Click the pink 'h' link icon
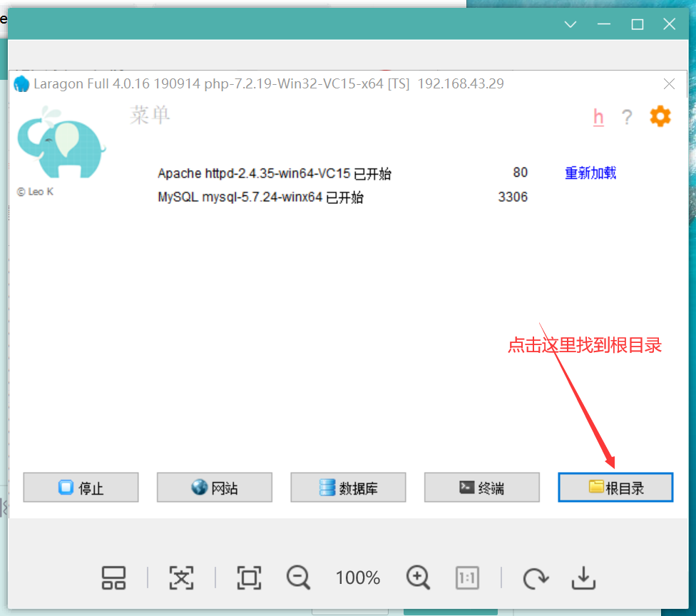 pos(598,117)
